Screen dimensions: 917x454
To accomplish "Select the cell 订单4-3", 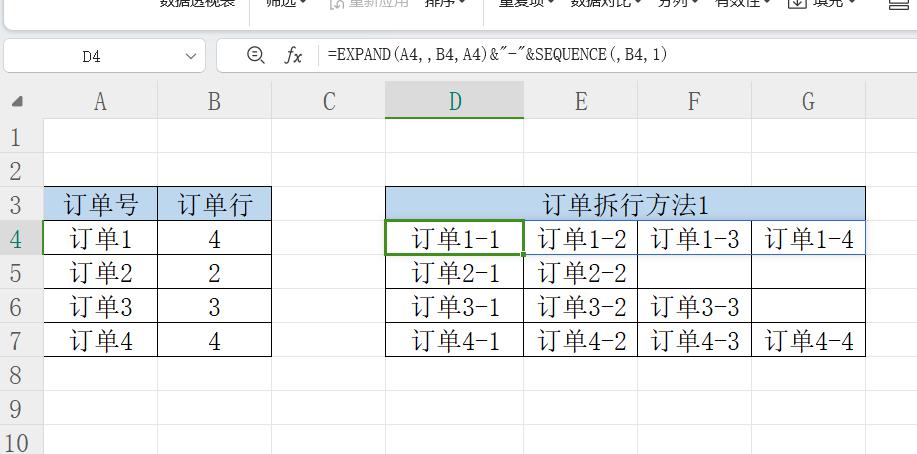I will pyautogui.click(x=695, y=340).
